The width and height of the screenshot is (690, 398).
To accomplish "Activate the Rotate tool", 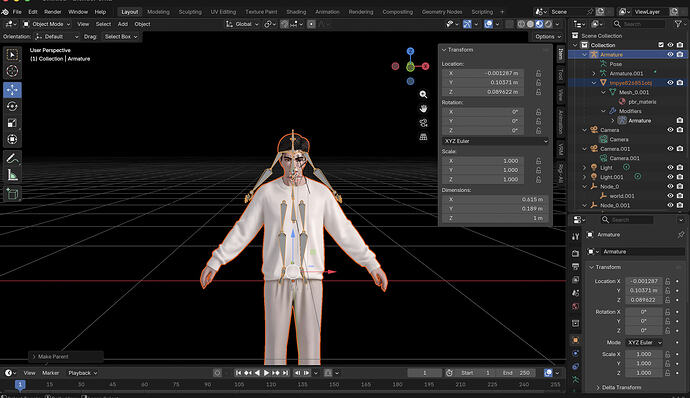I will 12,106.
